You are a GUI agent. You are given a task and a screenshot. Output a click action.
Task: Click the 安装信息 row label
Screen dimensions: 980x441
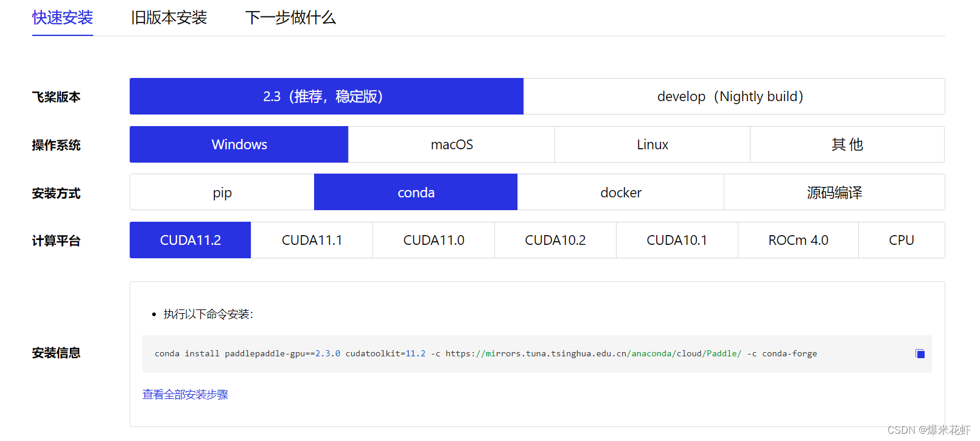pos(56,353)
